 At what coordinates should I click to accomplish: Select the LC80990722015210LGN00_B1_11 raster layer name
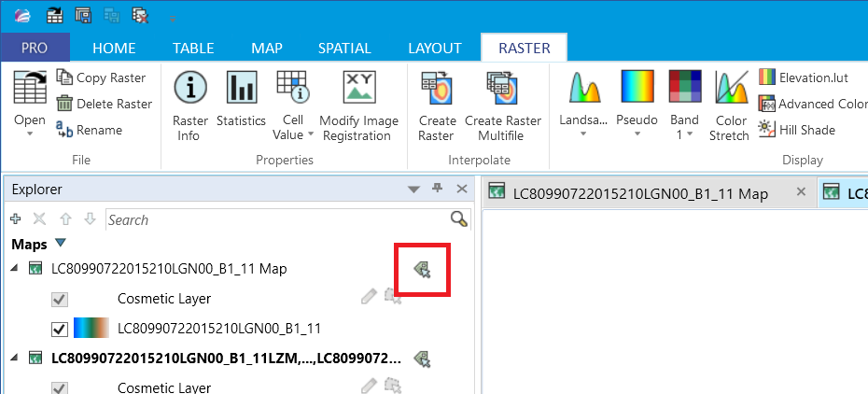(x=219, y=329)
